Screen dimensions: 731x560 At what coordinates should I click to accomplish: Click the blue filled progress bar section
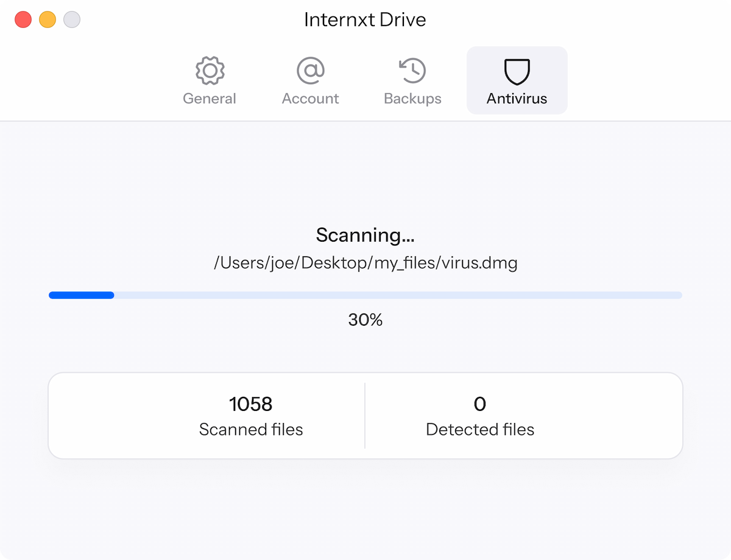pos(82,295)
